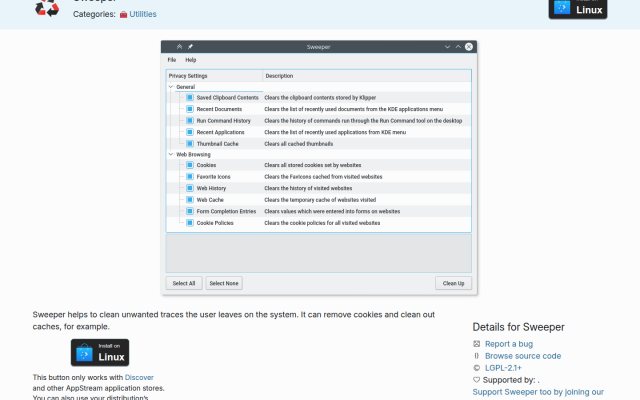Open the Help menu
640x400 pixels.
tap(191, 60)
